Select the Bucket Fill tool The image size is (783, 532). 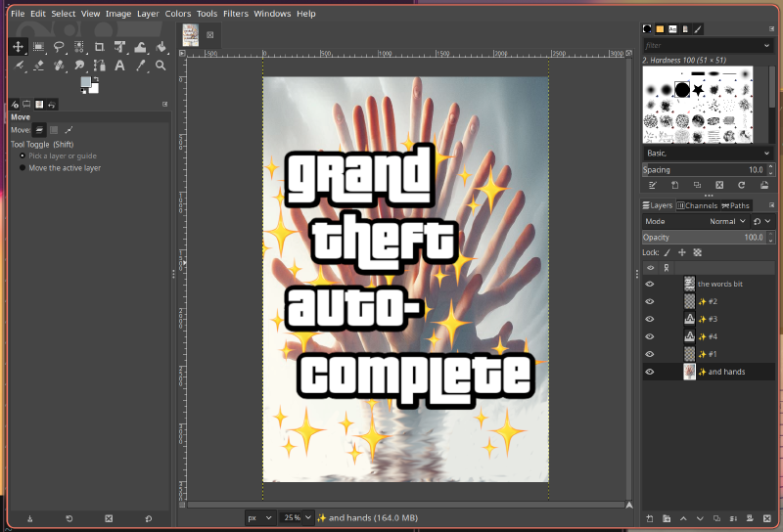coord(161,47)
